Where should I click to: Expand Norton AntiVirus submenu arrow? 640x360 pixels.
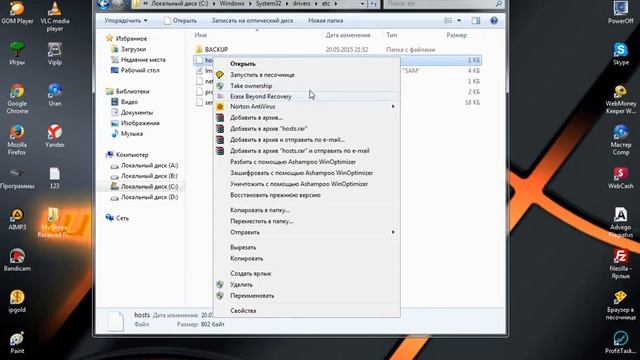pyautogui.click(x=393, y=107)
